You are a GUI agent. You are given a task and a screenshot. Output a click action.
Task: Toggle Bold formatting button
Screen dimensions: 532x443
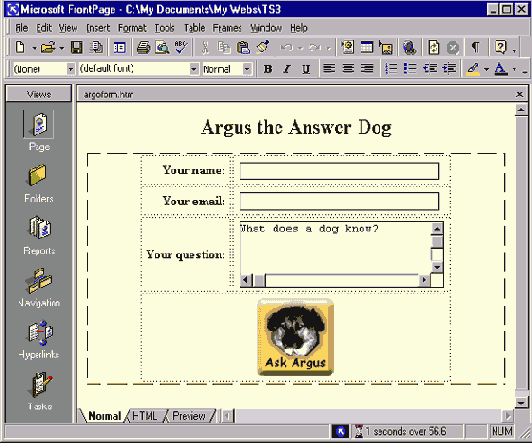[268, 69]
